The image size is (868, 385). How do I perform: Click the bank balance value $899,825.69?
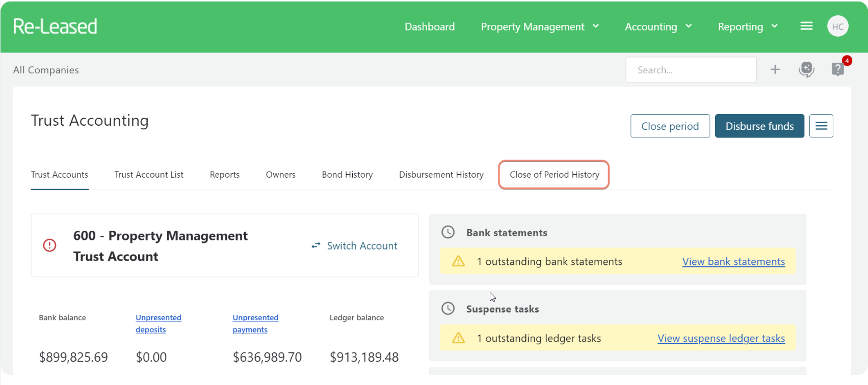[73, 357]
